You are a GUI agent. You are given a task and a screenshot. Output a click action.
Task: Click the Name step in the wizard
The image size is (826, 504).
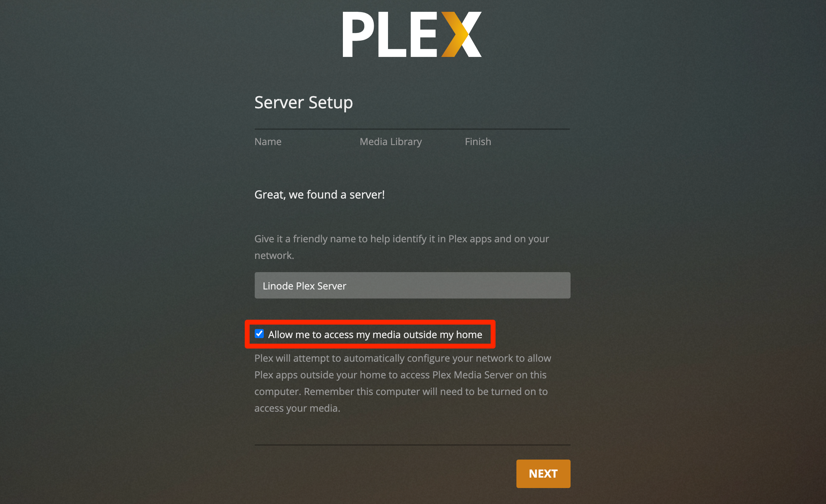tap(268, 142)
